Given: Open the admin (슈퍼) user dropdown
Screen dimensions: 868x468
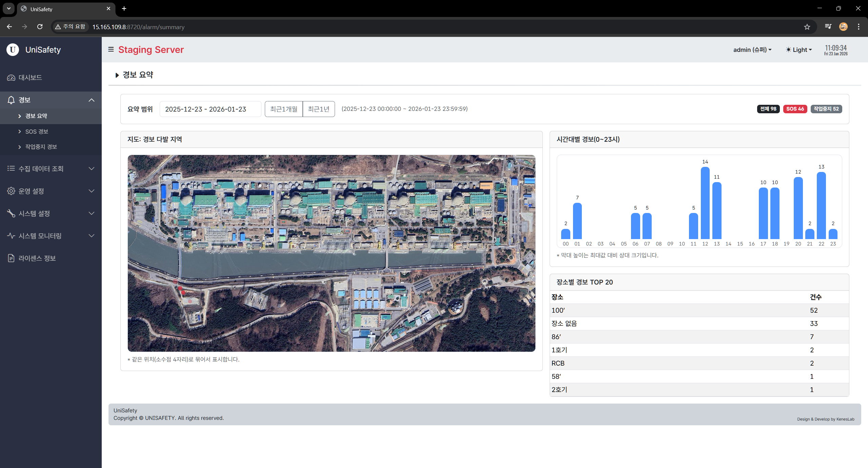Looking at the screenshot, I should (752, 50).
